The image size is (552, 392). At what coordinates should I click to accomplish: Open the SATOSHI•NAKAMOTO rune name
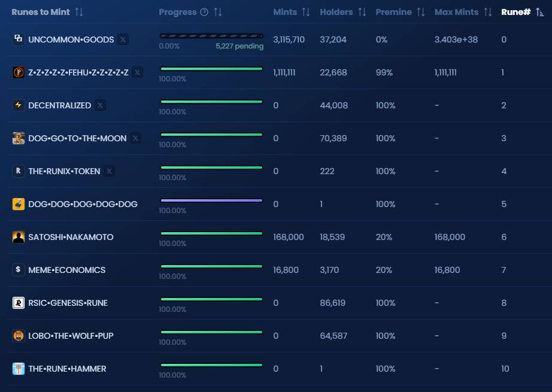pyautogui.click(x=71, y=237)
